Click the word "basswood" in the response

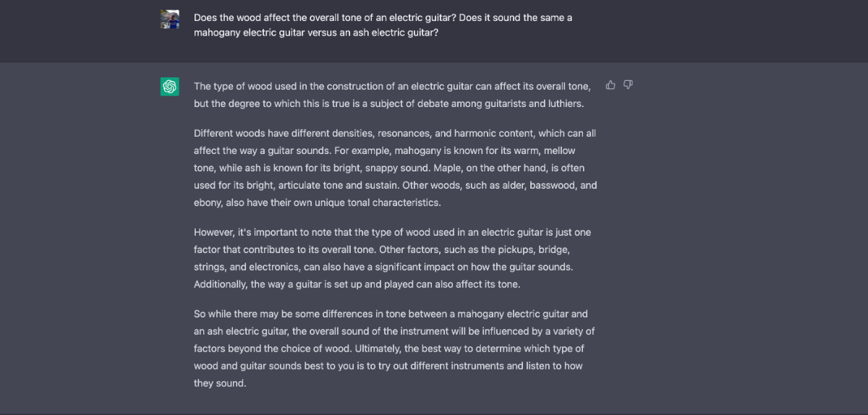tap(552, 185)
